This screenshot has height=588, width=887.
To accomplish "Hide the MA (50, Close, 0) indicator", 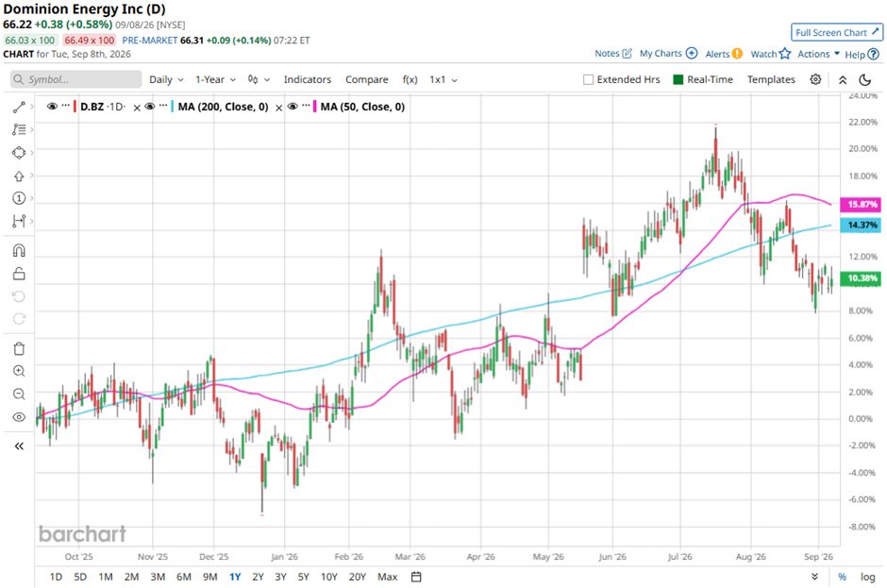I will click(x=293, y=107).
